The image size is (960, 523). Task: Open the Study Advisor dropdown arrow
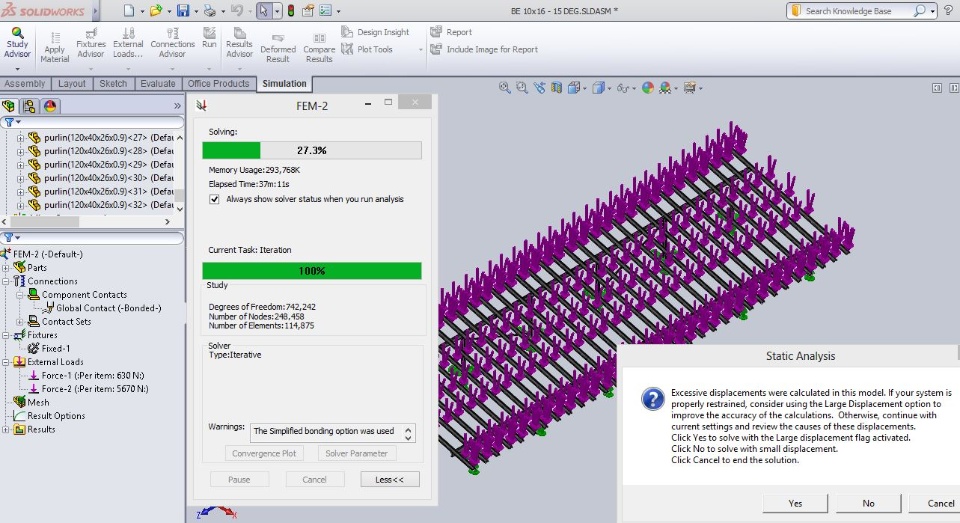[17, 69]
